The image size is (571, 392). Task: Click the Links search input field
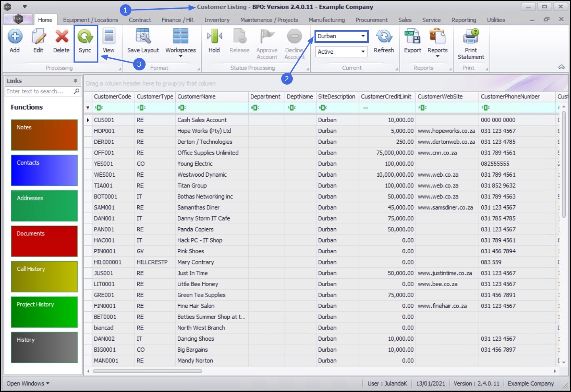coord(39,91)
